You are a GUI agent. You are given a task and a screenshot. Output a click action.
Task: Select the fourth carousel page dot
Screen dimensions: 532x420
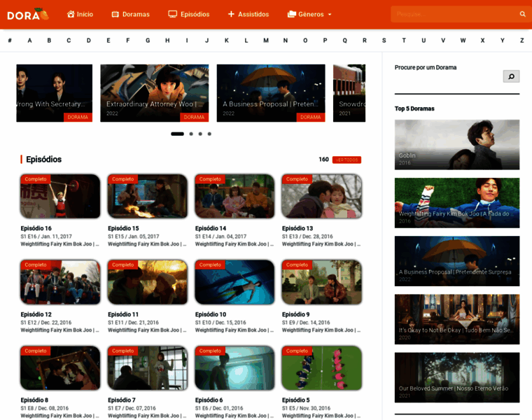pos(209,134)
